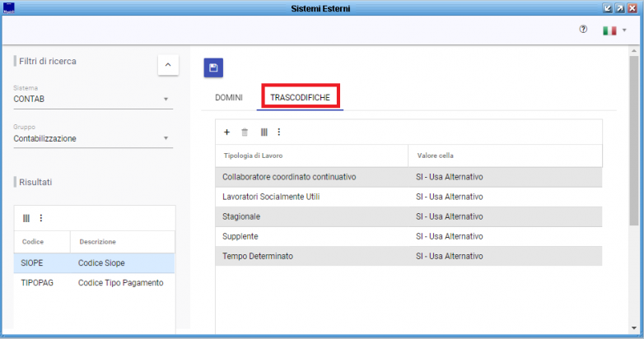Select the TRASCODIFICHE tab
The image size is (644, 339).
(x=300, y=97)
